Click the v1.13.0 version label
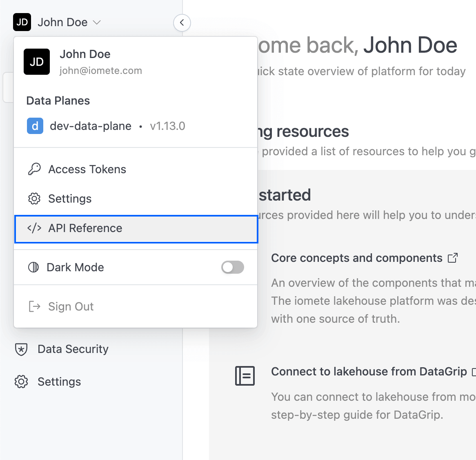Screen dimensions: 476x460 [167, 126]
